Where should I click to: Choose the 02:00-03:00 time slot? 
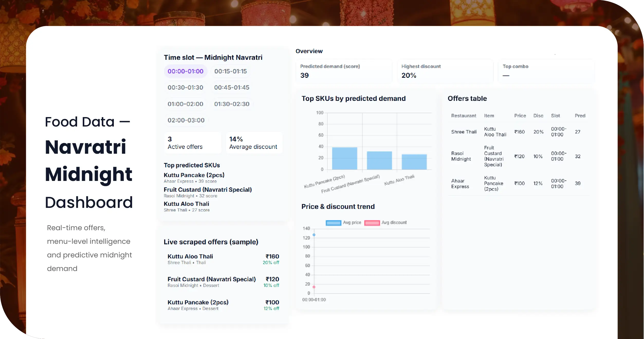186,120
